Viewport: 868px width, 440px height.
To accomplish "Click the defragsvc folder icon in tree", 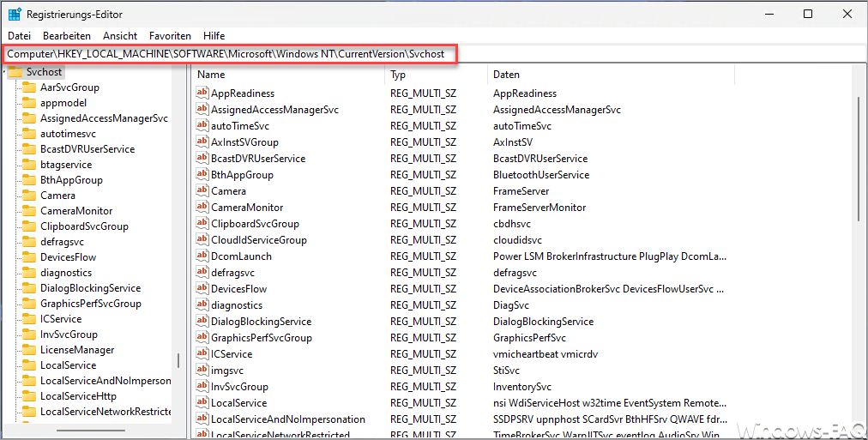I will (x=29, y=242).
